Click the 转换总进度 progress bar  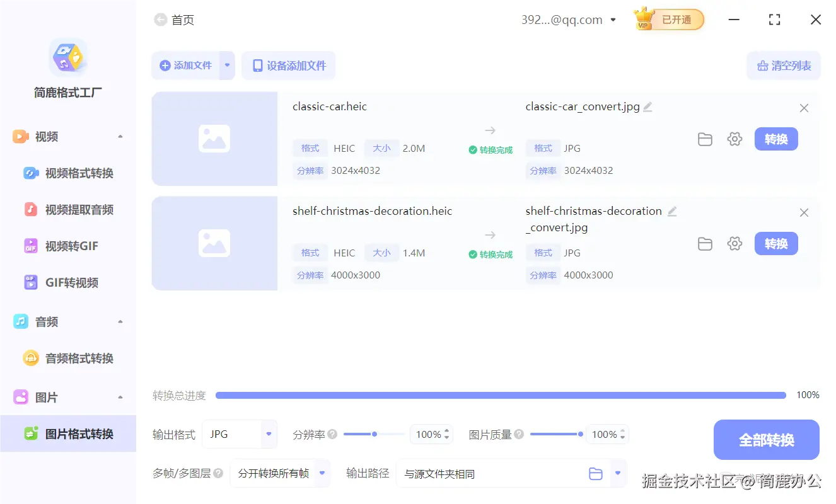pos(501,395)
